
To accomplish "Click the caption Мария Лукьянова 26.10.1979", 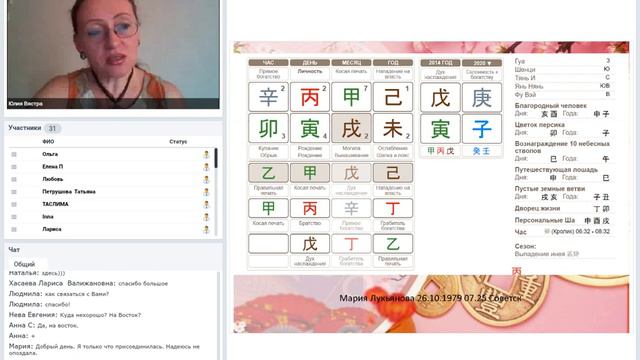I will coord(430,298).
